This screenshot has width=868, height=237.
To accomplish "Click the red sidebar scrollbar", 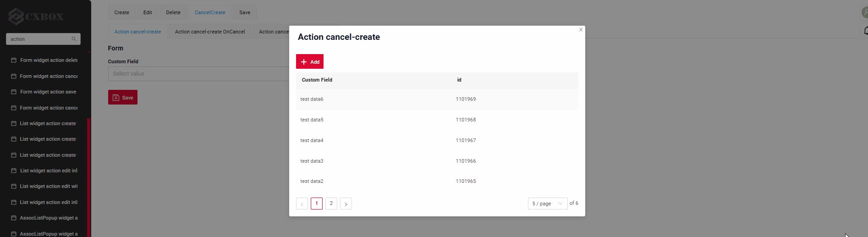I will coord(88,177).
